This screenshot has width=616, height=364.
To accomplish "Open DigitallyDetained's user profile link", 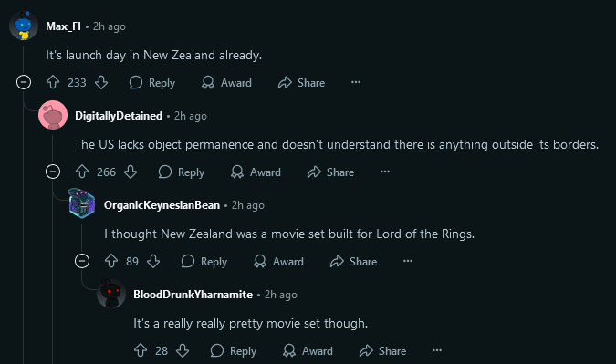I will pyautogui.click(x=119, y=116).
